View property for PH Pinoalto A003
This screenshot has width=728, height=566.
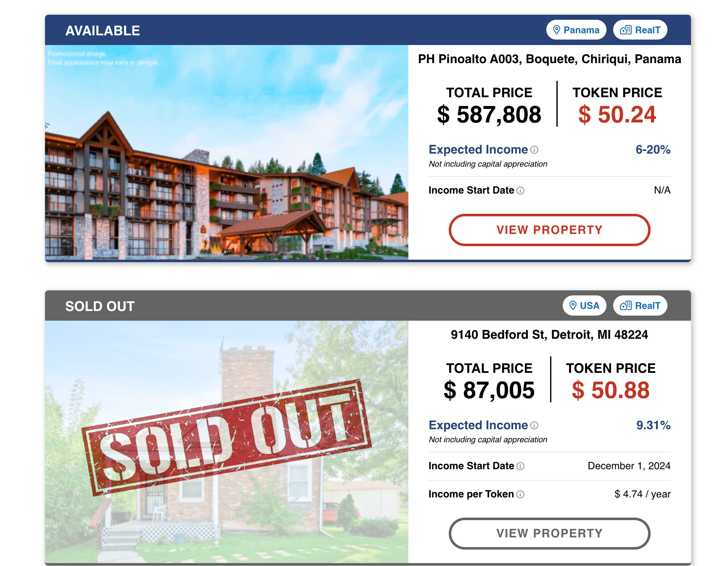tap(549, 230)
